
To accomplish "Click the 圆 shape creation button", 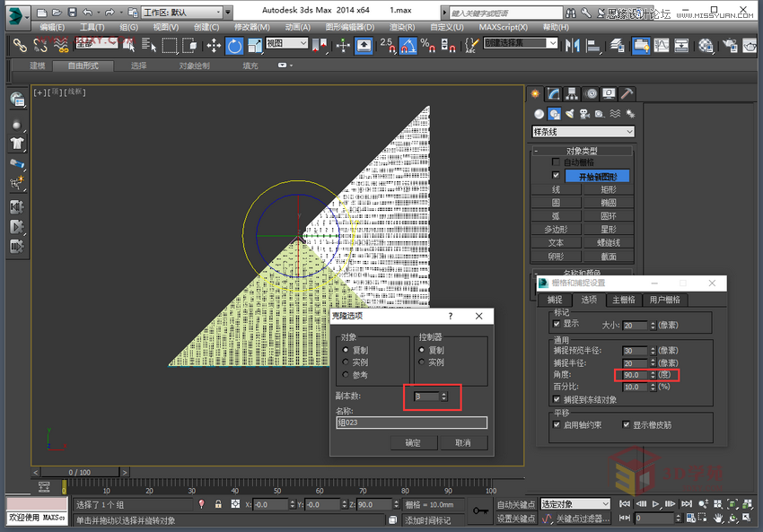I will 557,202.
